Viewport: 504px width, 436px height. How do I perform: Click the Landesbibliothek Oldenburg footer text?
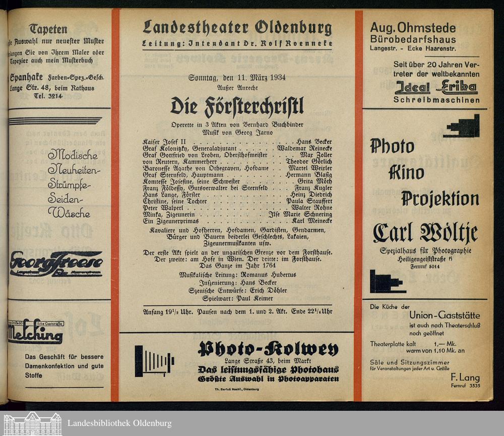coord(119,423)
